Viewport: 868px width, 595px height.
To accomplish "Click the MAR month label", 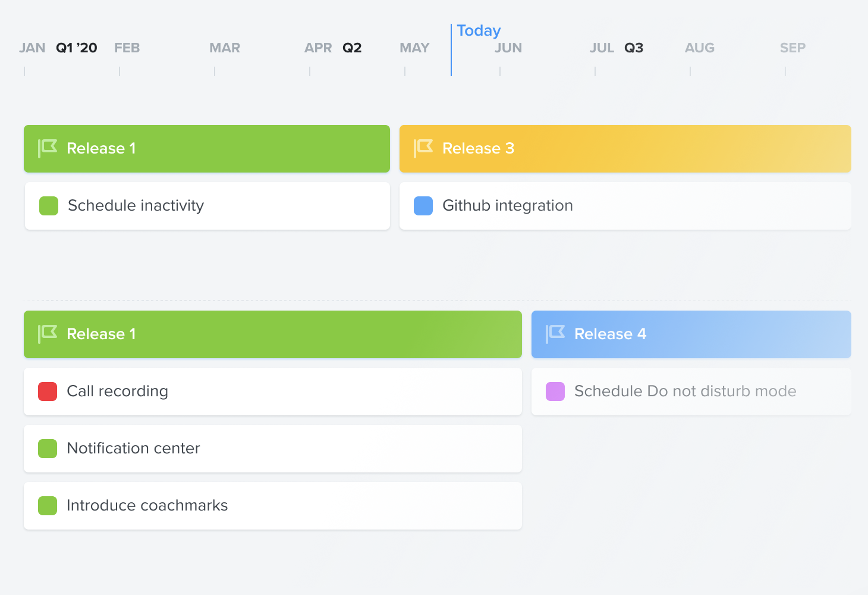I will pyautogui.click(x=225, y=48).
